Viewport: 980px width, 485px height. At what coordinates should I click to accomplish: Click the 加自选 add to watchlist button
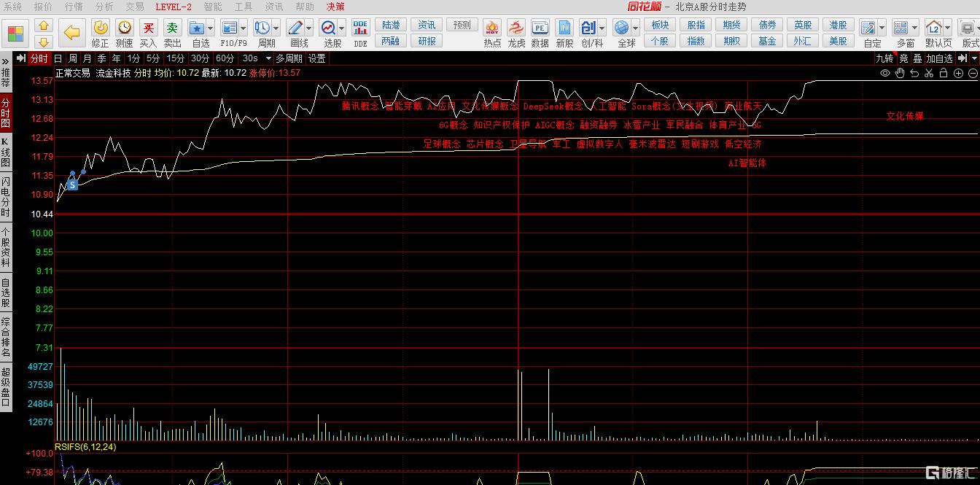click(x=940, y=58)
